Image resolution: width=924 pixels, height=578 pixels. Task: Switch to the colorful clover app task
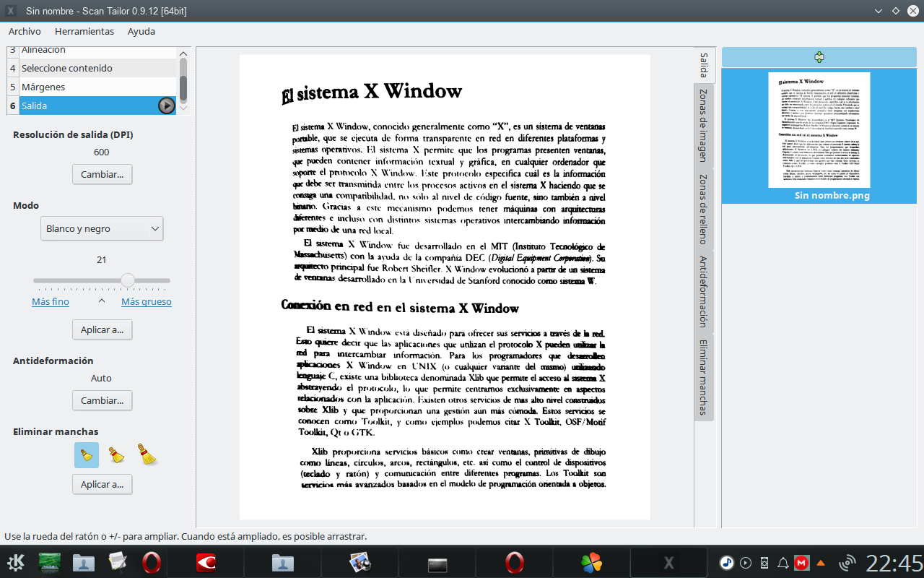coord(591,562)
